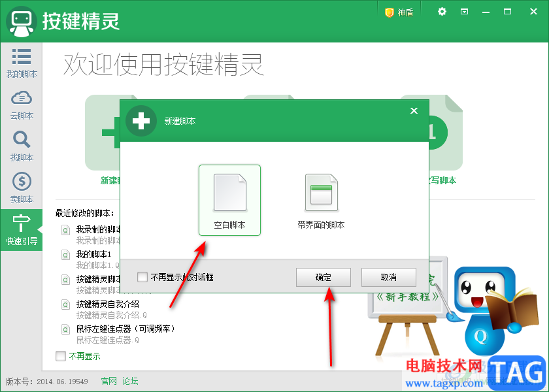
Task: Click the file path 鼠标左键连点器.Q
Action: 108,340
